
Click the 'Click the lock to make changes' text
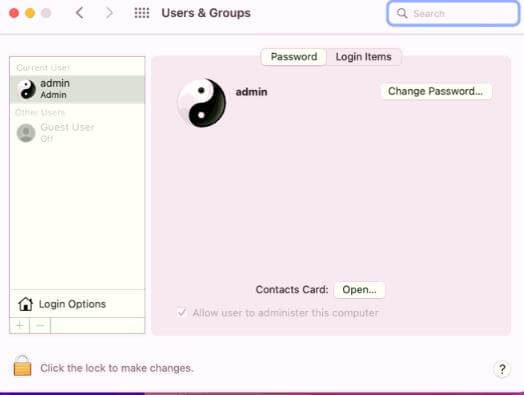[x=117, y=368]
